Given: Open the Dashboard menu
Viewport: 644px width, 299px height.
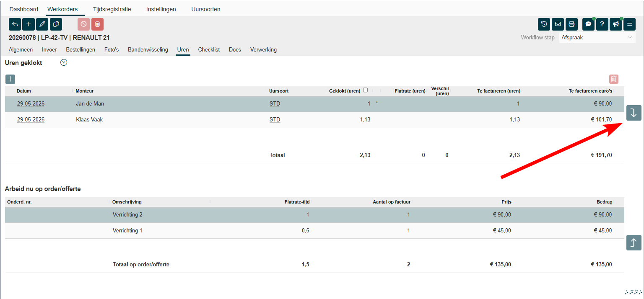Looking at the screenshot, I should [x=24, y=9].
